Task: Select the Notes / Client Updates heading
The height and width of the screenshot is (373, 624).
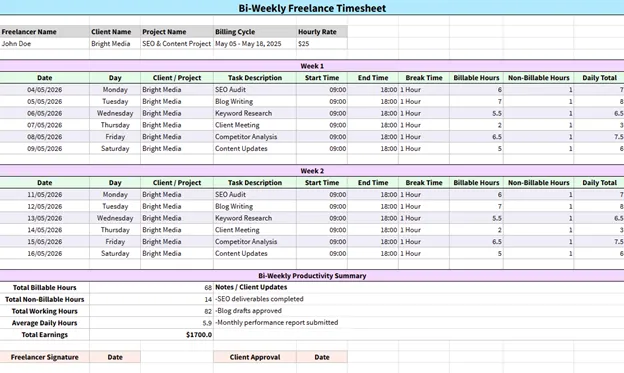Action: point(251,287)
